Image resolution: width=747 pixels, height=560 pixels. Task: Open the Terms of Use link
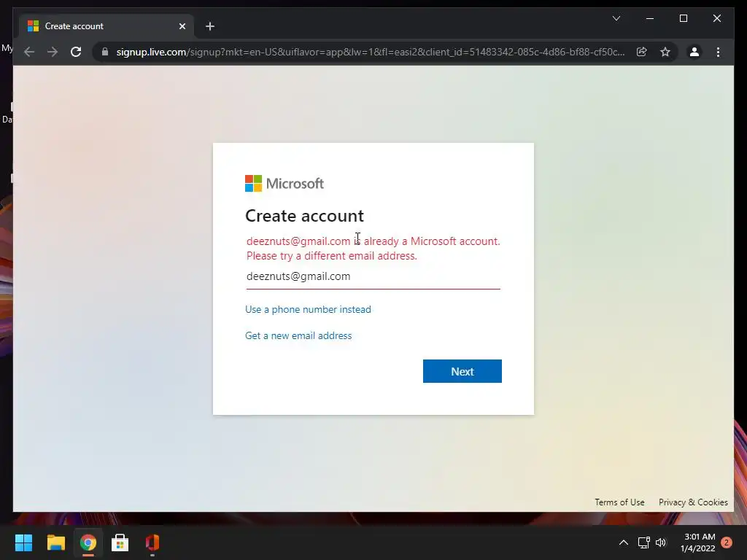[619, 502]
